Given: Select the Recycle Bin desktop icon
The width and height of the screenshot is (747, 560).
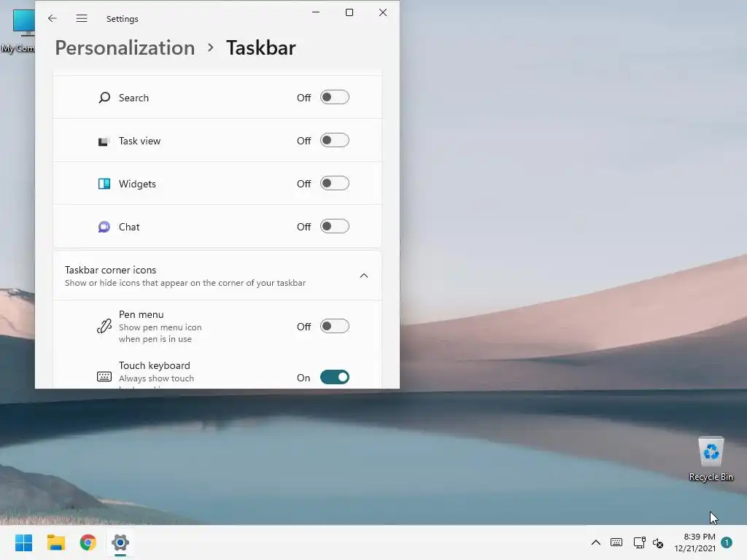Looking at the screenshot, I should coord(711,459).
